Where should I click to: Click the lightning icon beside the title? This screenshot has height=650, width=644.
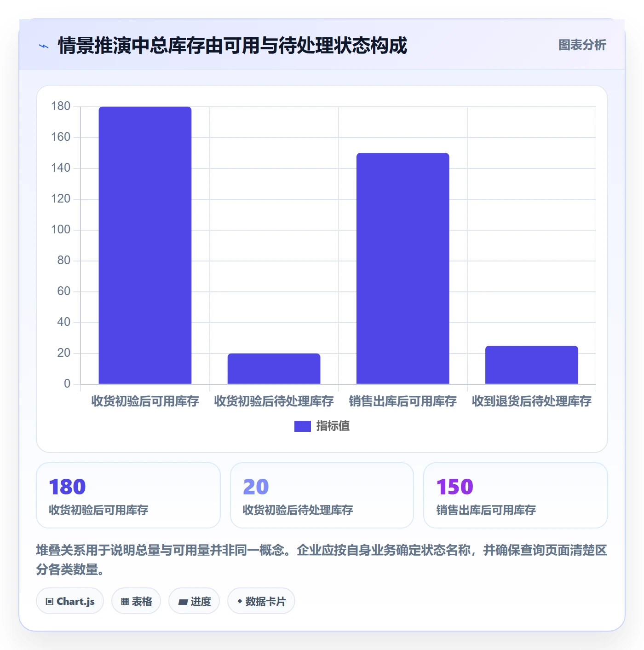[44, 46]
